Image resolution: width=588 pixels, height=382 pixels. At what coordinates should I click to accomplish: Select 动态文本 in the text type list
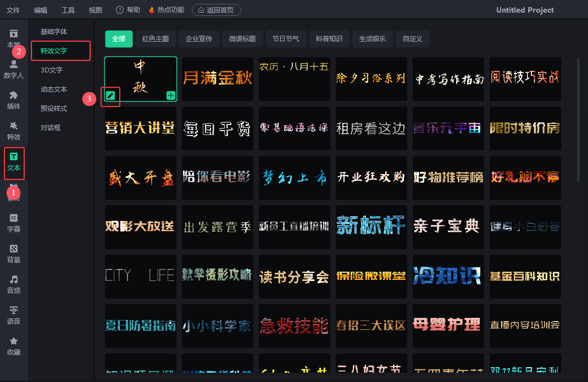(x=54, y=89)
